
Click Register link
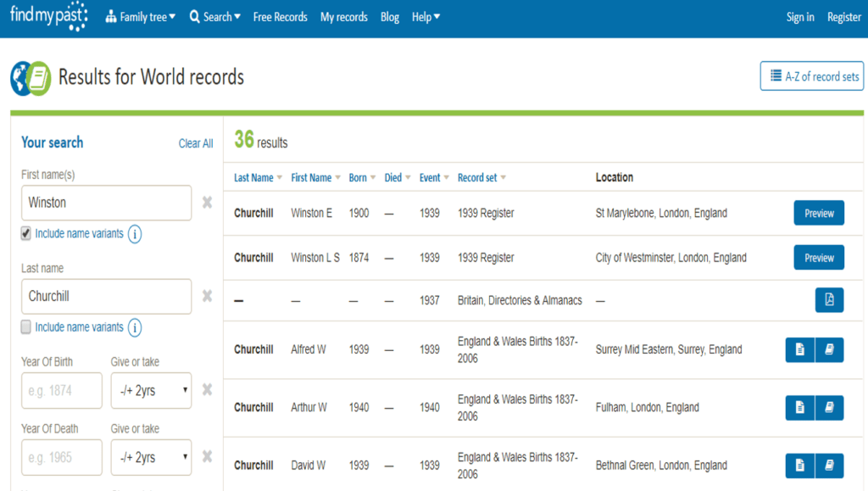tap(844, 17)
